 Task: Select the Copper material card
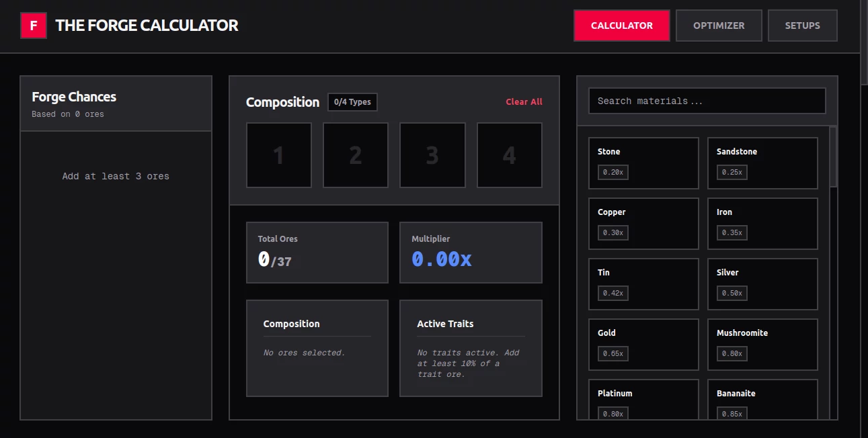pos(643,223)
